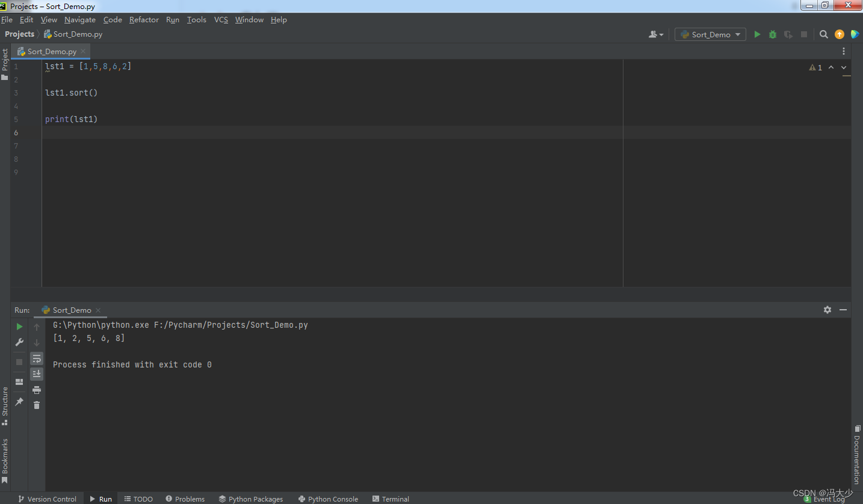Open run configuration wrench icon in Run panel
The width and height of the screenshot is (863, 504).
click(19, 342)
